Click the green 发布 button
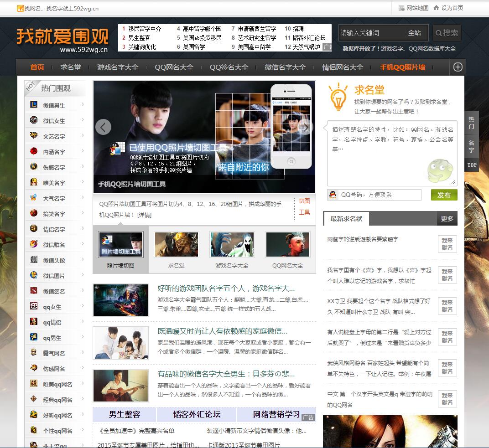489x448 pixels. [444, 195]
